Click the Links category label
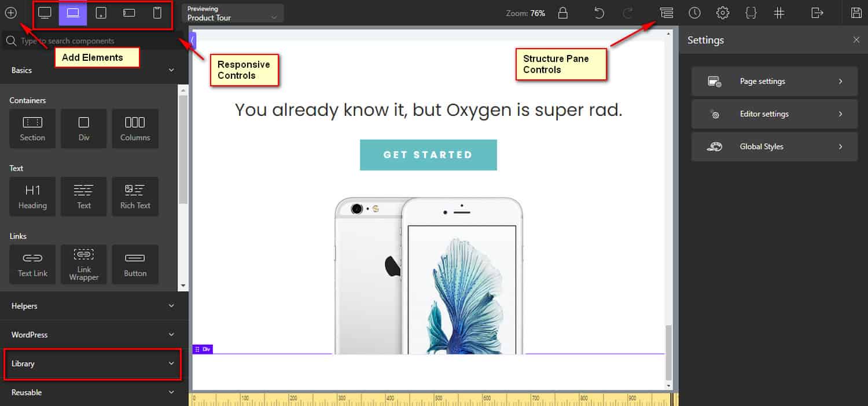 point(18,236)
